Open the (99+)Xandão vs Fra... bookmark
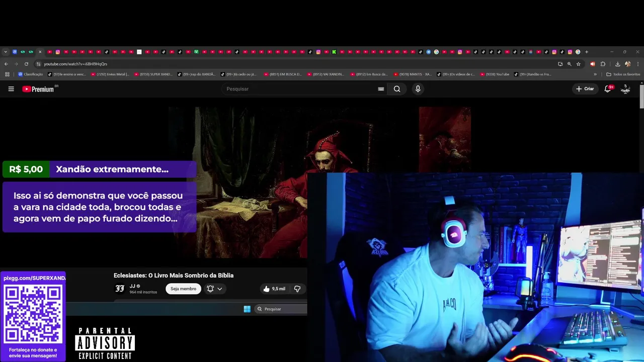 (x=533, y=74)
